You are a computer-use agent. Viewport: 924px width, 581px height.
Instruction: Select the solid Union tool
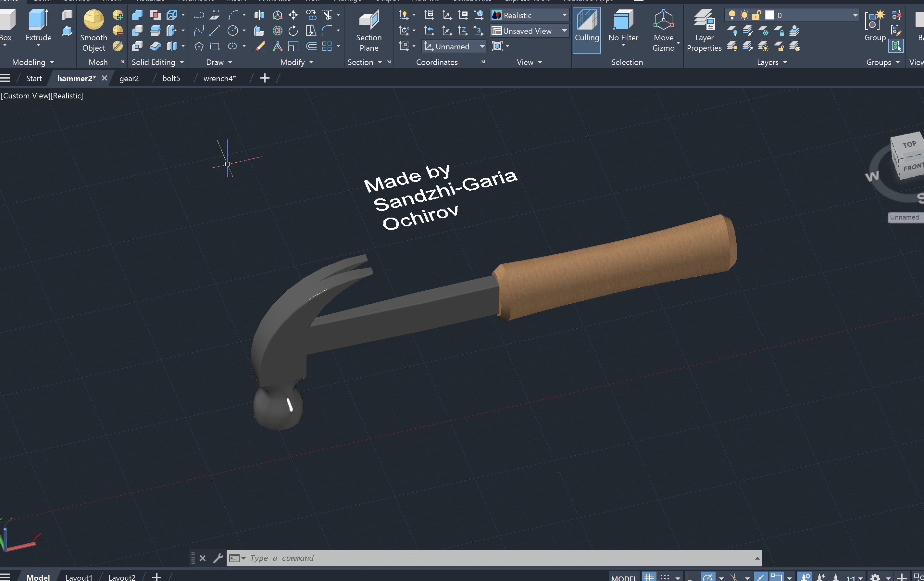(x=137, y=15)
